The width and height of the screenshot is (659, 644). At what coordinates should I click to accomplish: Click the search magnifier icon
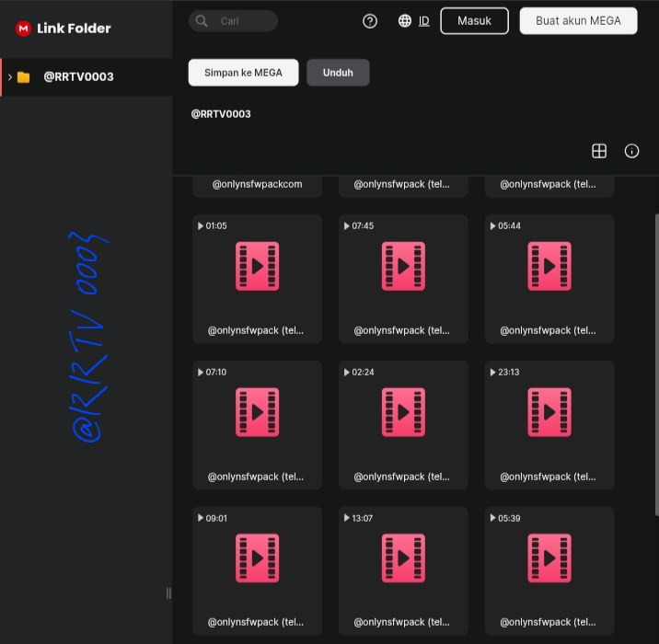pos(202,21)
